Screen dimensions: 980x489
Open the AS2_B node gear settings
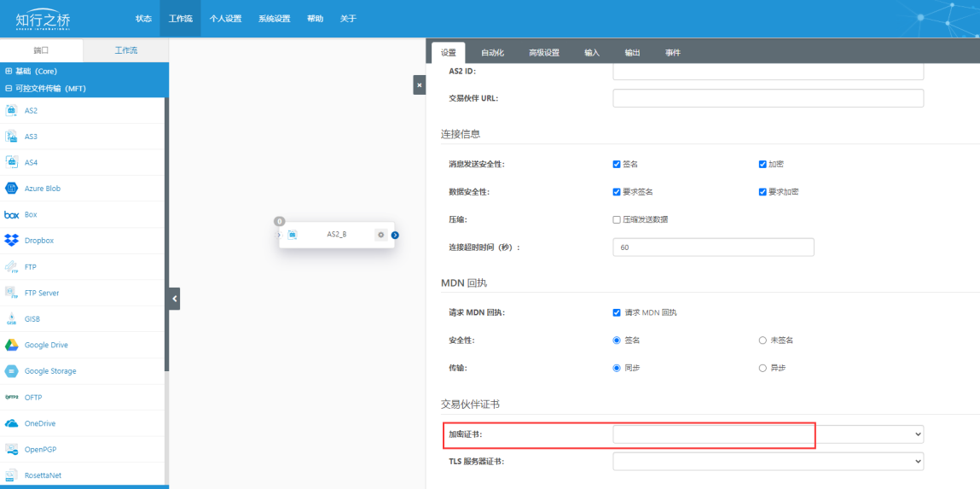pos(380,235)
